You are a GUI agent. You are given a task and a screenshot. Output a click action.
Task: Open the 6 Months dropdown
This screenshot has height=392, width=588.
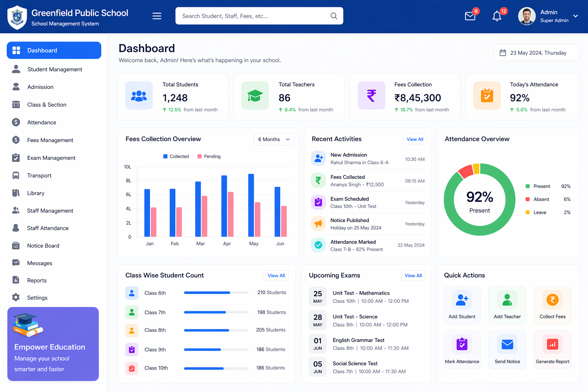274,139
